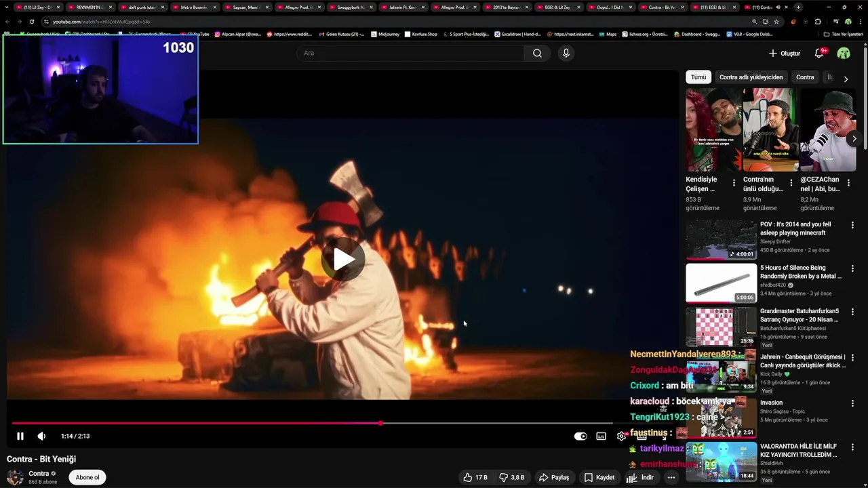The height and width of the screenshot is (488, 868).
Task: Click the large play overlay on video
Action: [x=343, y=259]
